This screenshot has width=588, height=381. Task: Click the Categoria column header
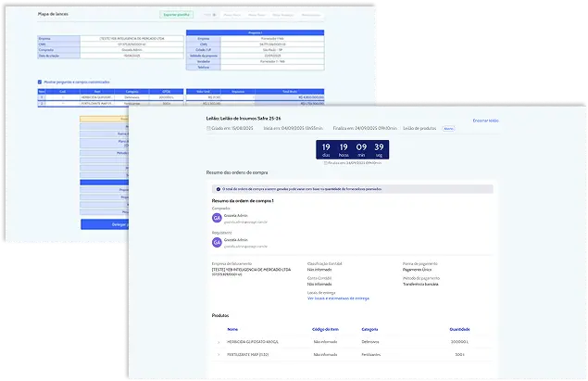pyautogui.click(x=370, y=328)
